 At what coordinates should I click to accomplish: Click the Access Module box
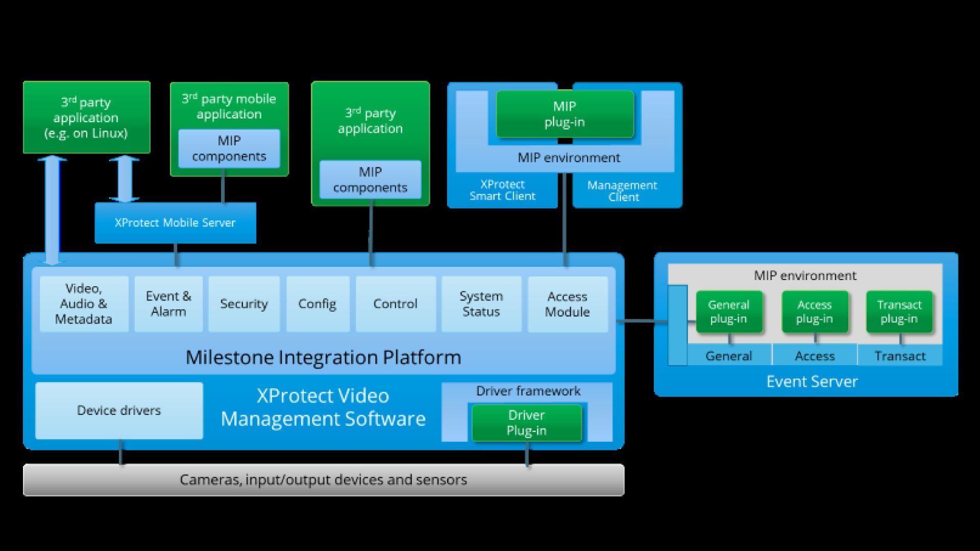[x=568, y=304]
